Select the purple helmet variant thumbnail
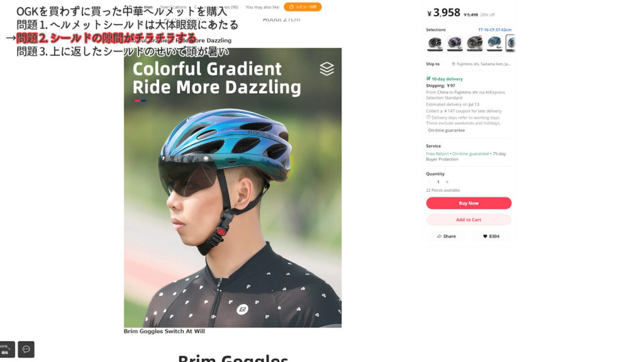Screen dimensions: 644x362 pos(455,43)
